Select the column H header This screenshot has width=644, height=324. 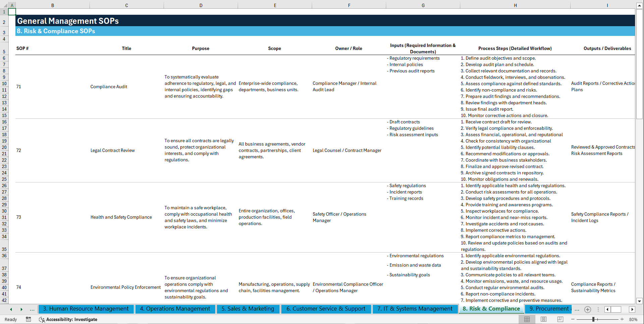pyautogui.click(x=515, y=5)
